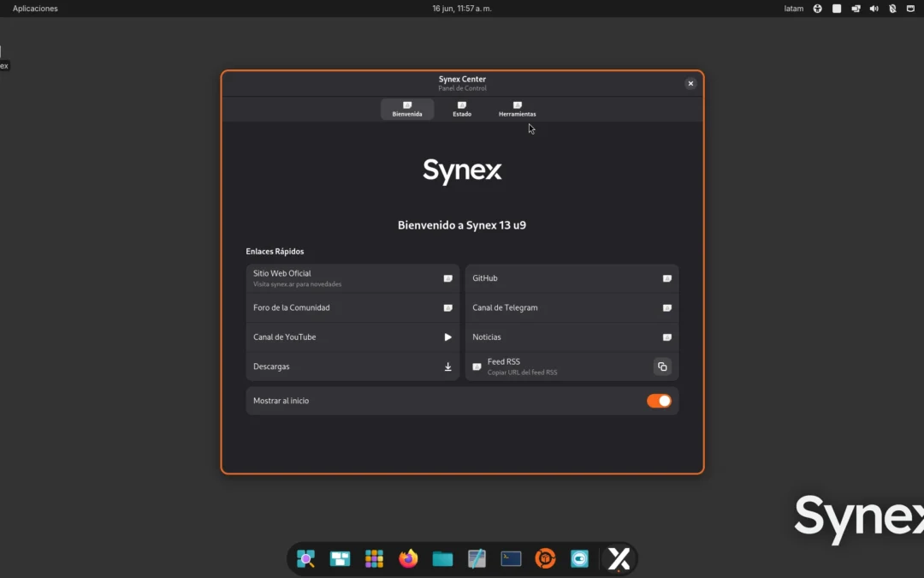The image size is (924, 578).
Task: Launch Firefox from the dock
Action: click(408, 558)
